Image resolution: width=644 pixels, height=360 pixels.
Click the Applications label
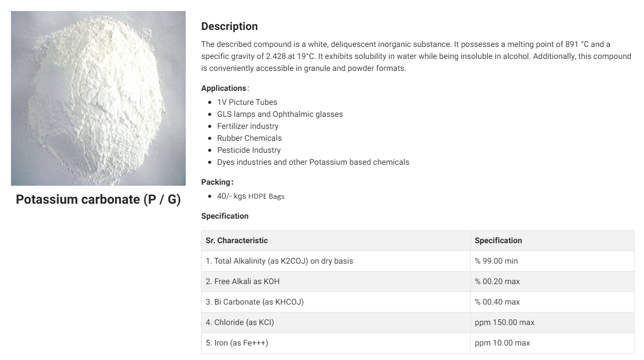pos(224,88)
